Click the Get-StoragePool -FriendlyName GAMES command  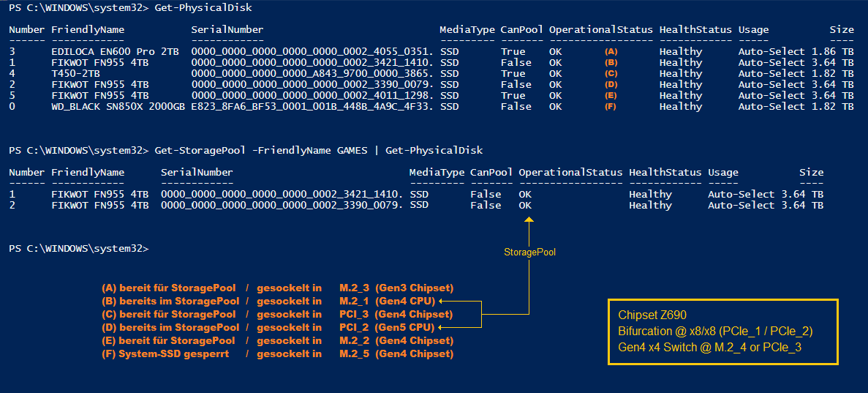coord(318,151)
